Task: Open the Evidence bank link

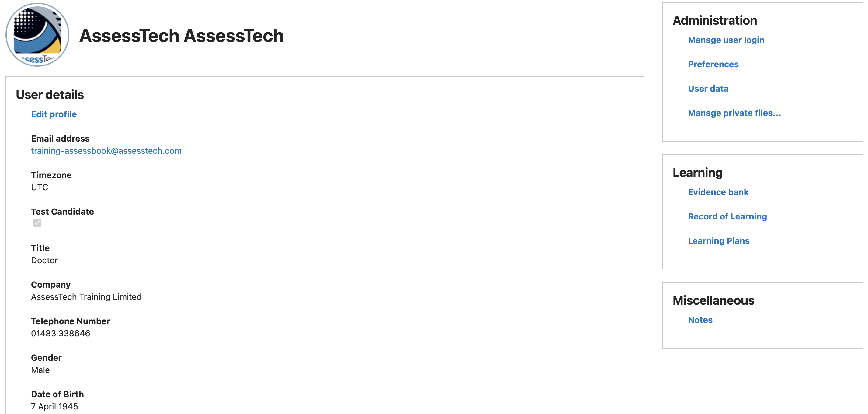Action: pyautogui.click(x=718, y=192)
